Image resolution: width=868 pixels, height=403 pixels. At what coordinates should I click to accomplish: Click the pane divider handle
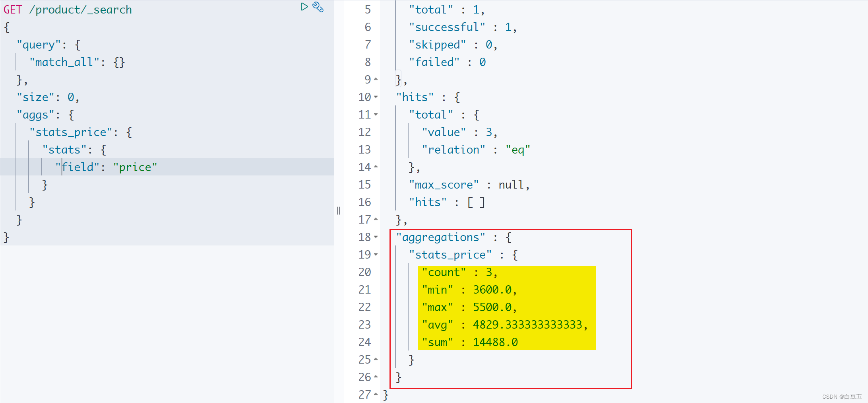(x=339, y=210)
